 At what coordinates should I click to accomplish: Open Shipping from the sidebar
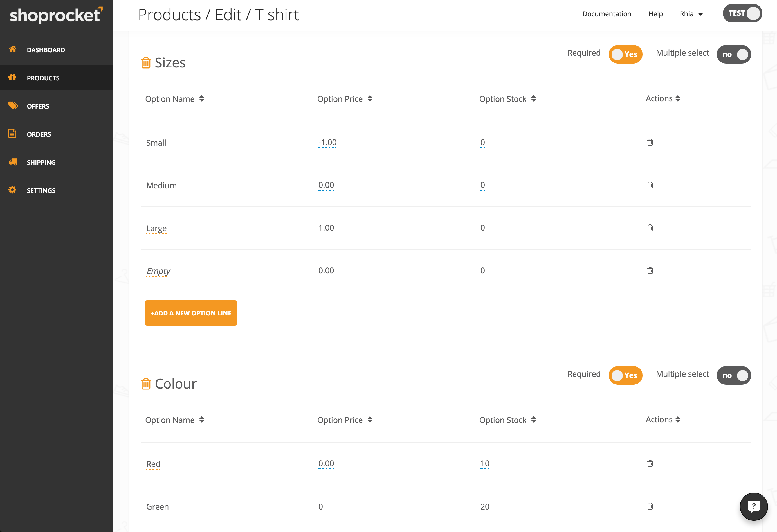pyautogui.click(x=41, y=163)
